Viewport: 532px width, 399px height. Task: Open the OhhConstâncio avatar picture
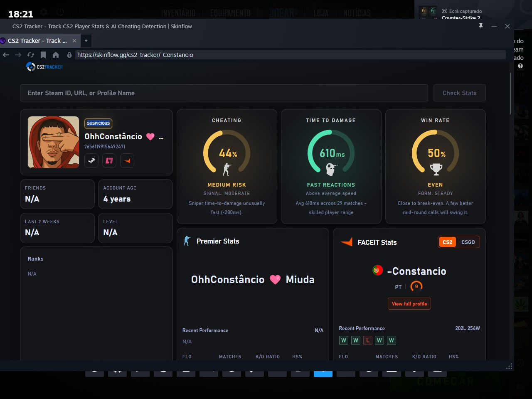coord(53,142)
